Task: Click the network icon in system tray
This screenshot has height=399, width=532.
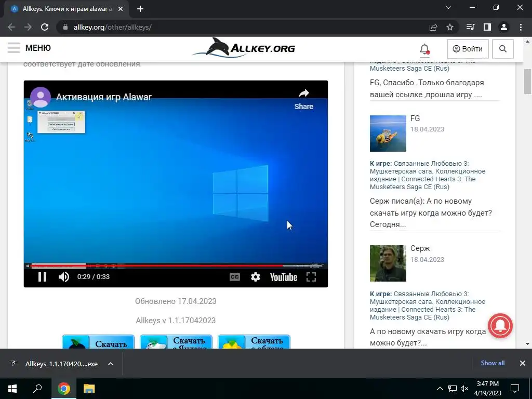Action: [x=453, y=389]
